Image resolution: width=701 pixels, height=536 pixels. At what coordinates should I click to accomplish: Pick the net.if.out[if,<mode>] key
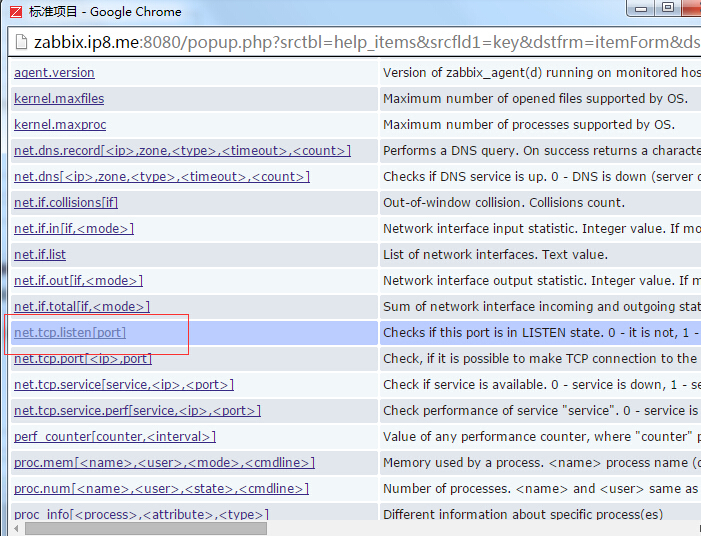coord(78,280)
